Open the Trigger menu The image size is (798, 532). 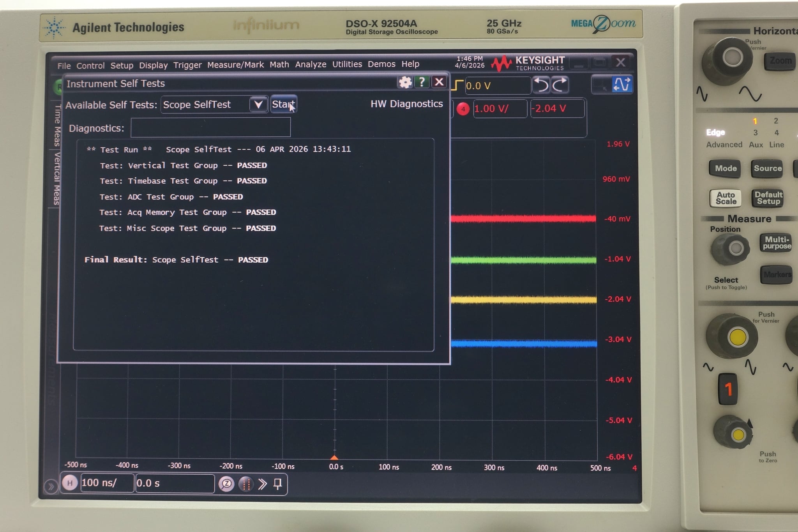[187, 65]
